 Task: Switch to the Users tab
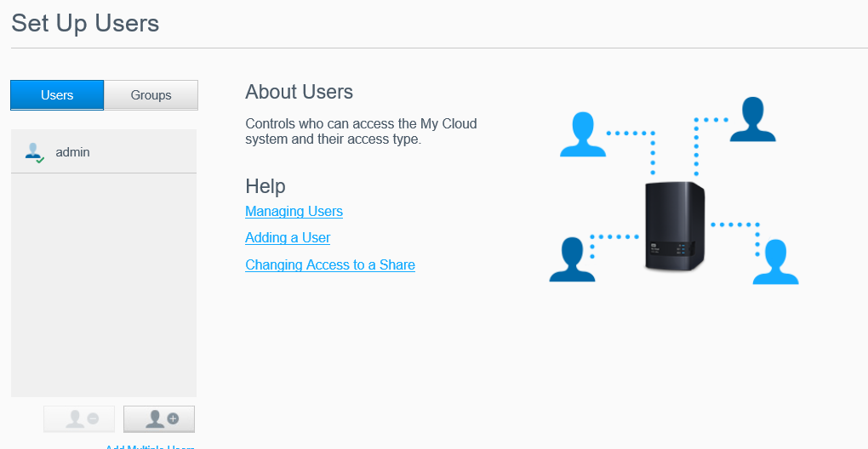57,95
